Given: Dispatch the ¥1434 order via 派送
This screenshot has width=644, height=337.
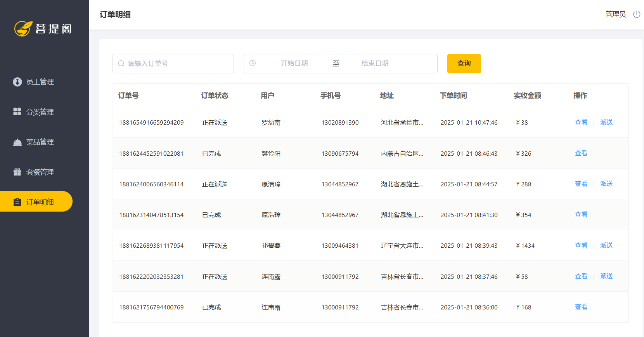Looking at the screenshot, I should coord(606,245).
